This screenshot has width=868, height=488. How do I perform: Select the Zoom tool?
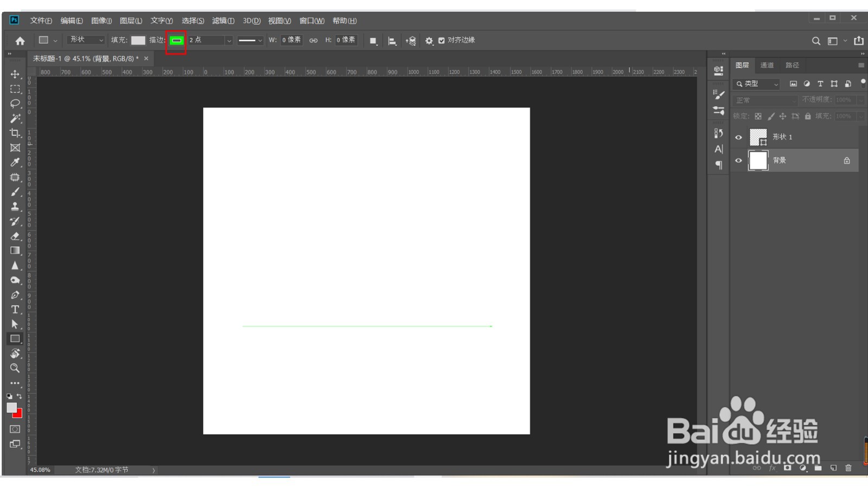pos(15,368)
